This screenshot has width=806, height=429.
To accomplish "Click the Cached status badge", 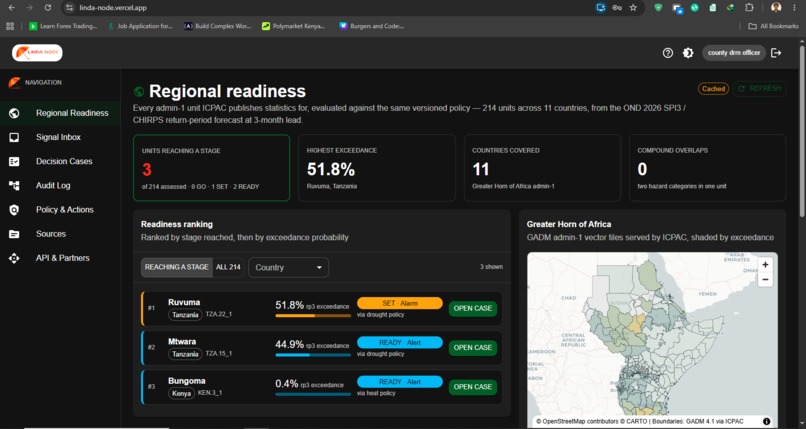I will pyautogui.click(x=713, y=89).
